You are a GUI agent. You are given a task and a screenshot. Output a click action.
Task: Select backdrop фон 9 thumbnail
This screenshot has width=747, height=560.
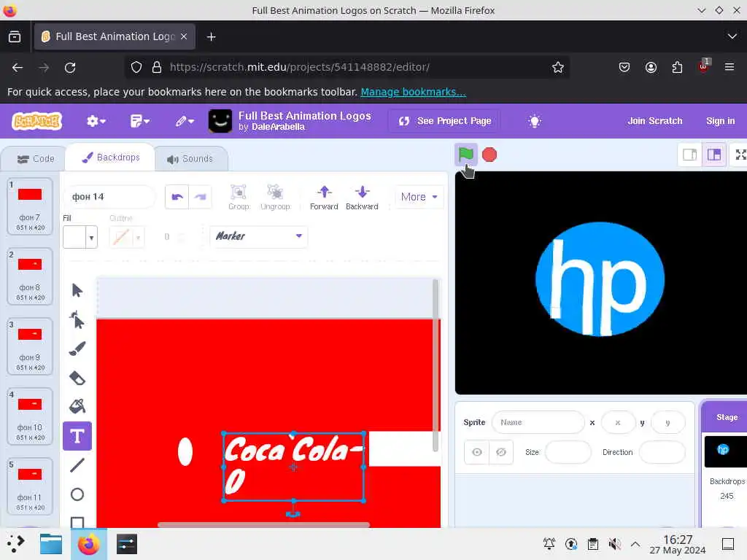29,346
